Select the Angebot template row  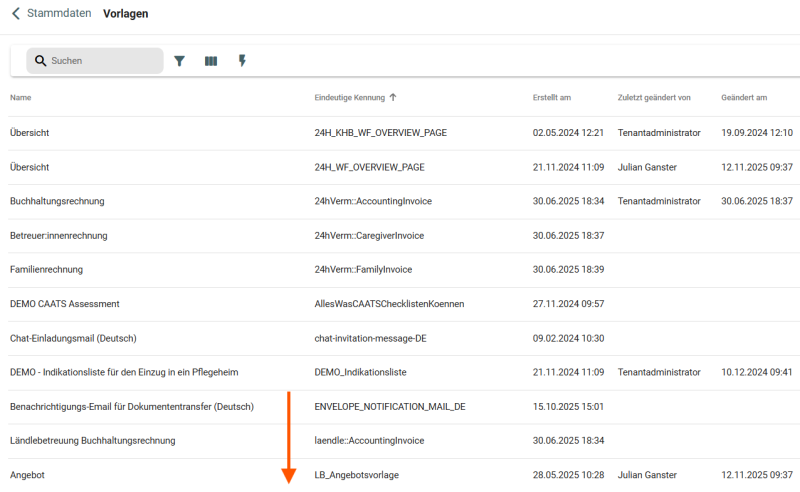click(x=28, y=475)
